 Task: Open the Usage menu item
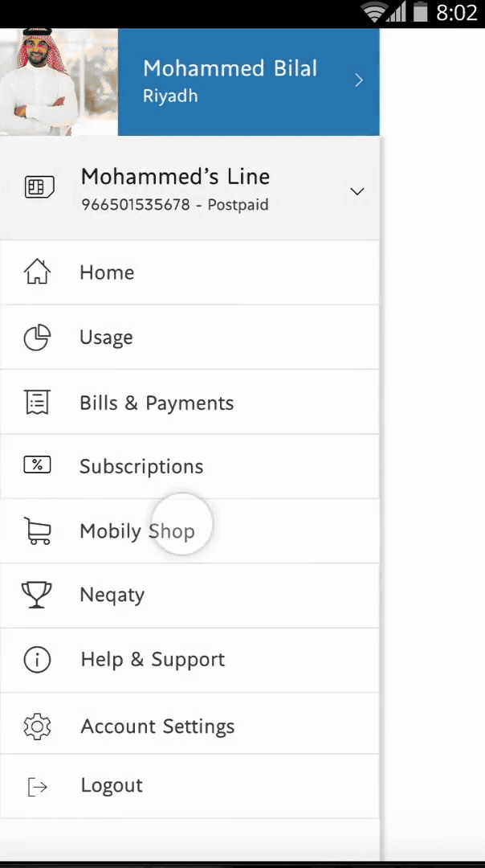(106, 338)
